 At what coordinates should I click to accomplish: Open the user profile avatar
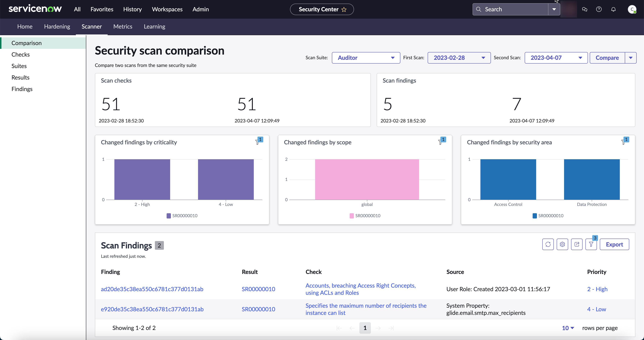pyautogui.click(x=632, y=9)
